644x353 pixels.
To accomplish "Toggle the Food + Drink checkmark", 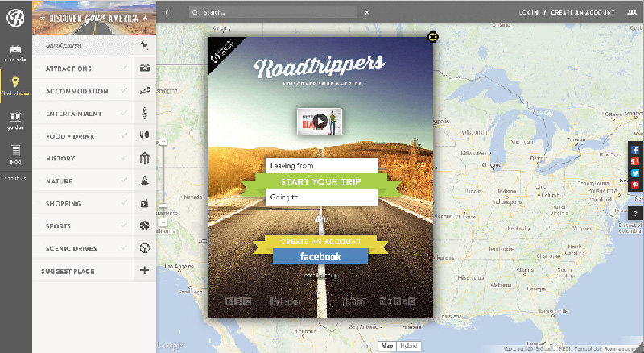I will click(x=123, y=136).
